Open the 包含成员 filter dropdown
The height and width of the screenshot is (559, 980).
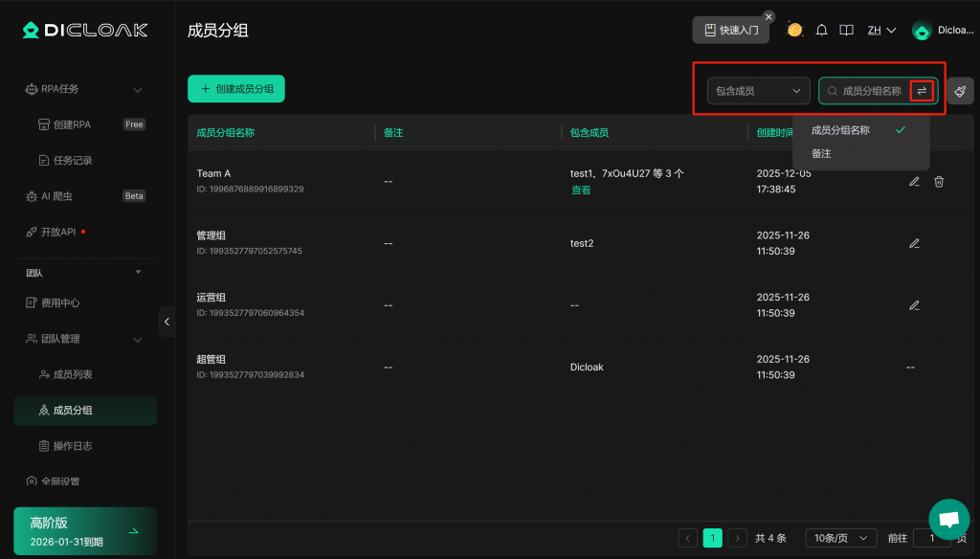(758, 91)
